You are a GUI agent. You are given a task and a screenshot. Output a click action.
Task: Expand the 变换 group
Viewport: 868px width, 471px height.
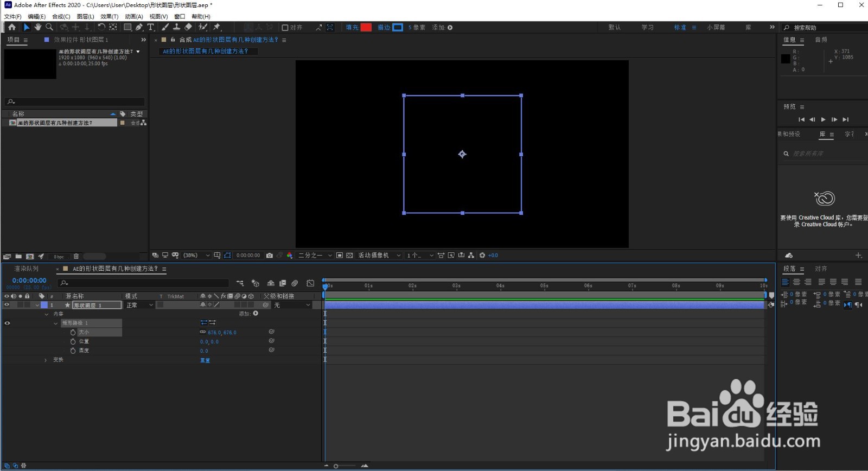click(x=46, y=360)
